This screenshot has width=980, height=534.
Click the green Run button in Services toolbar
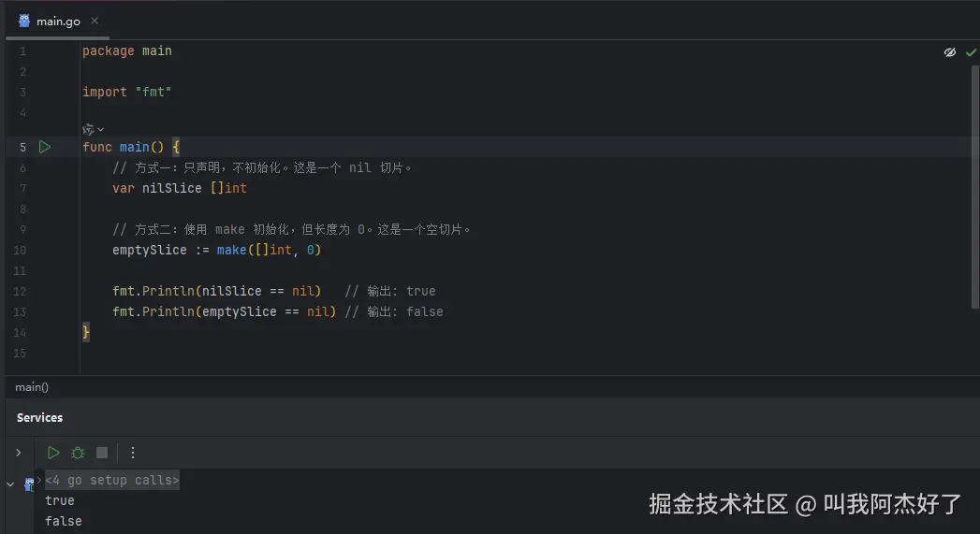pyautogui.click(x=53, y=453)
